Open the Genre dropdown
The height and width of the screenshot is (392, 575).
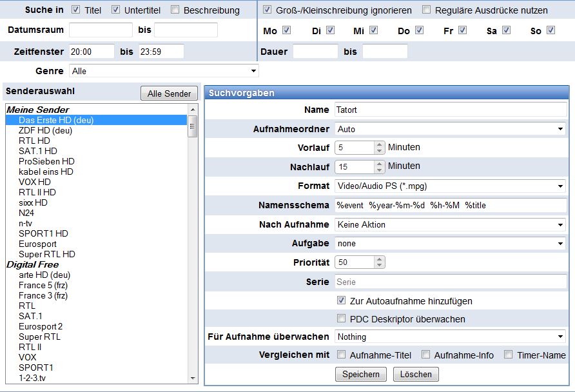(164, 71)
